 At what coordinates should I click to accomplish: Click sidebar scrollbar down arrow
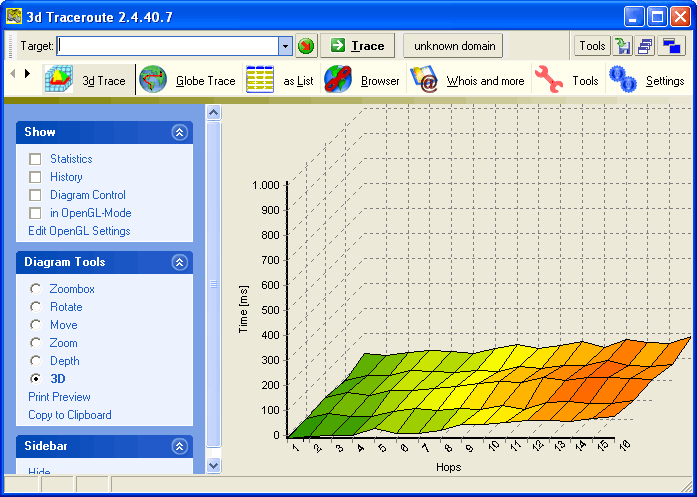point(214,466)
